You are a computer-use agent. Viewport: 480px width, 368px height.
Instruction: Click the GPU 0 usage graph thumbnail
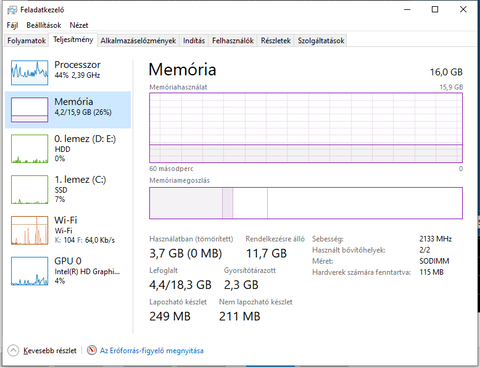click(29, 271)
